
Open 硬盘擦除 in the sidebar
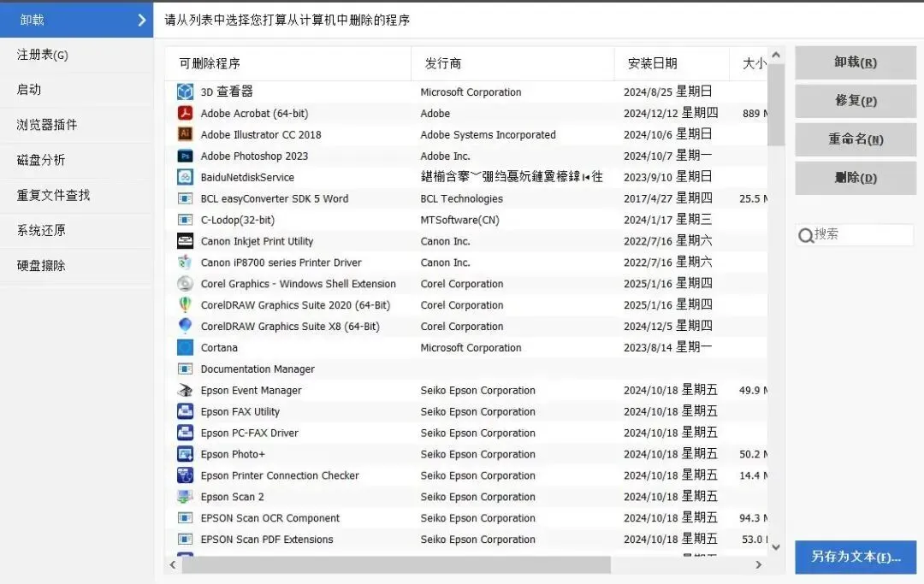click(x=77, y=266)
